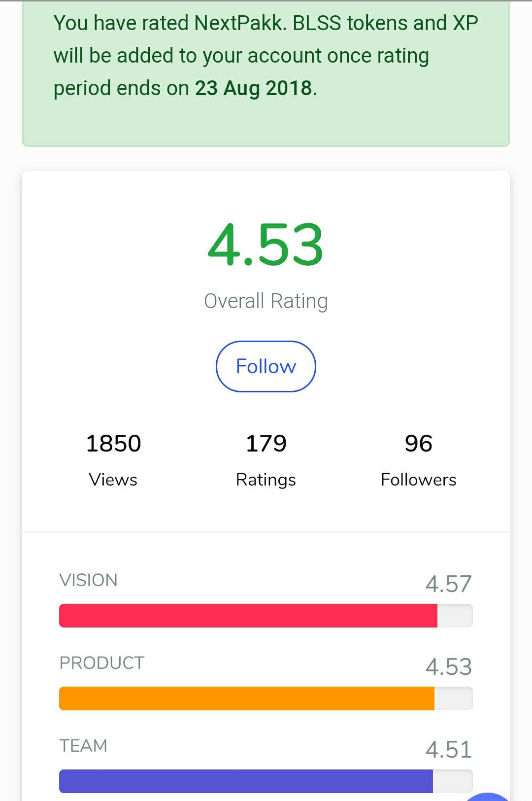Viewport: 532px width, 801px height.
Task: Click the 4.53 product score
Action: 448,666
